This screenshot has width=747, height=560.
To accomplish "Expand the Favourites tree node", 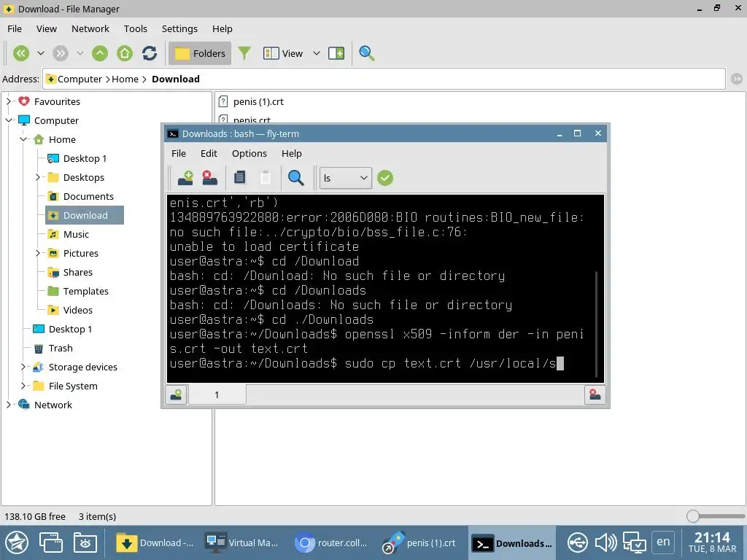I will pos(8,101).
